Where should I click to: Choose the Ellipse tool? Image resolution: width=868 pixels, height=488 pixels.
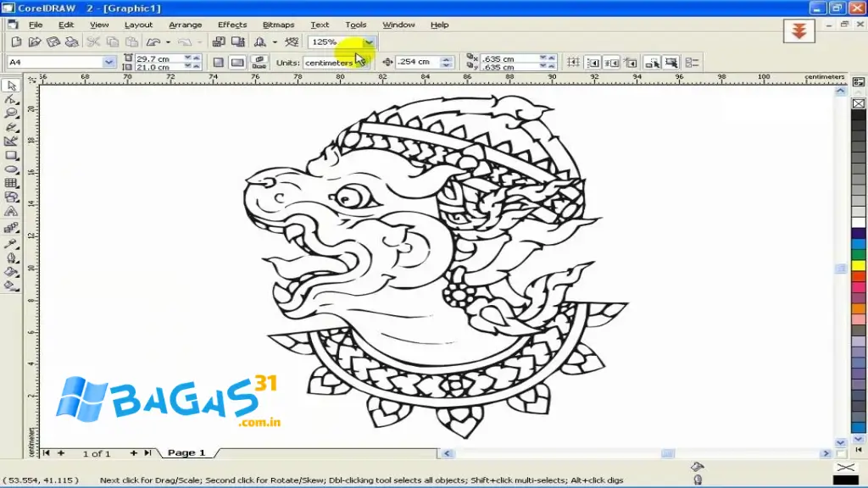click(x=12, y=169)
